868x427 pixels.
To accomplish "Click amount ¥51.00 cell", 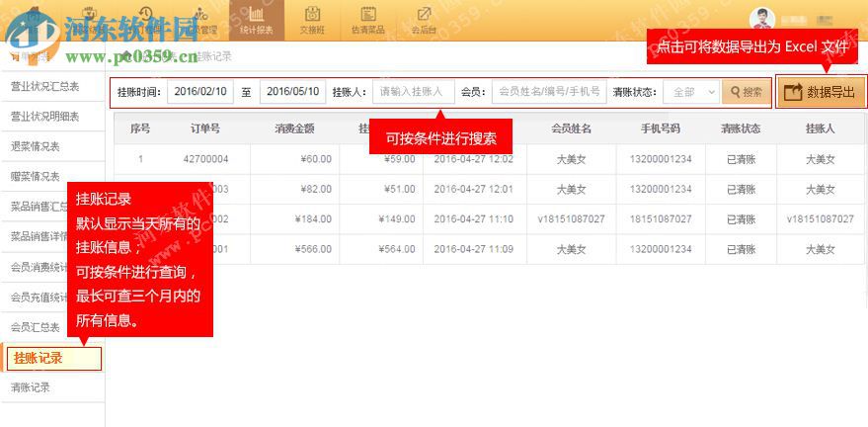I will tap(399, 190).
